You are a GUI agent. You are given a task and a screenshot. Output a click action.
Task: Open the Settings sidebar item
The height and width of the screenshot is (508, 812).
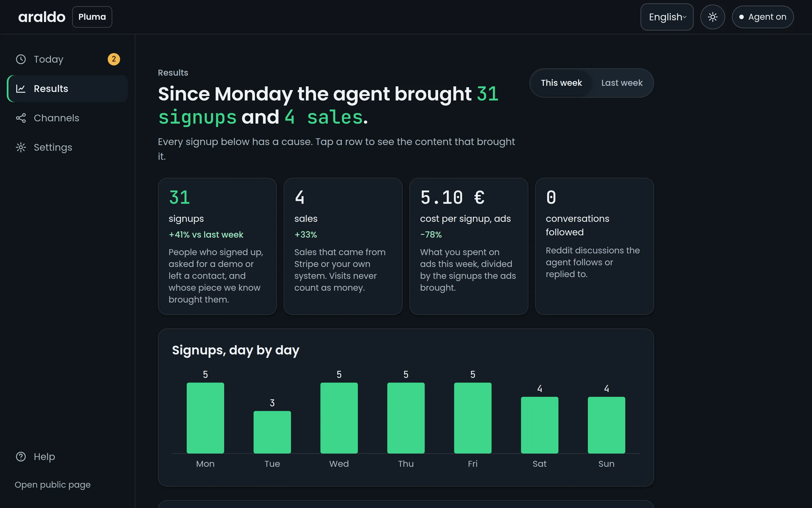[67, 148]
